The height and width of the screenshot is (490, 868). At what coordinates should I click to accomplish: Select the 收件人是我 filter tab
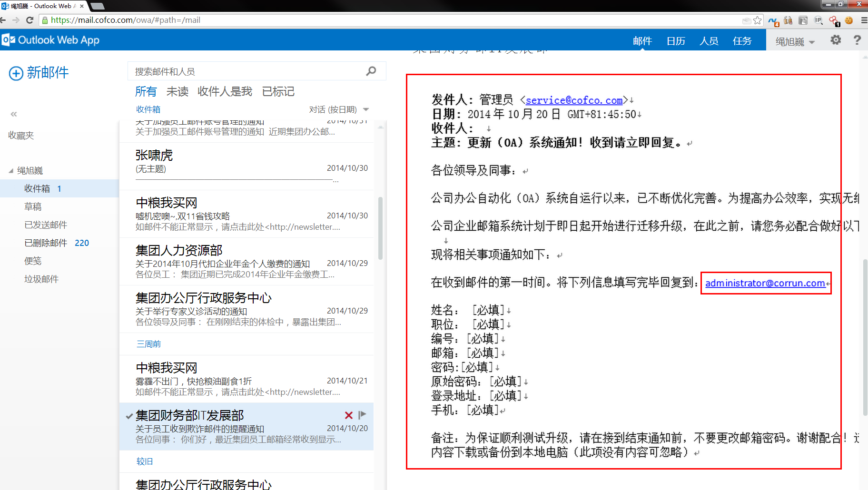pyautogui.click(x=225, y=91)
